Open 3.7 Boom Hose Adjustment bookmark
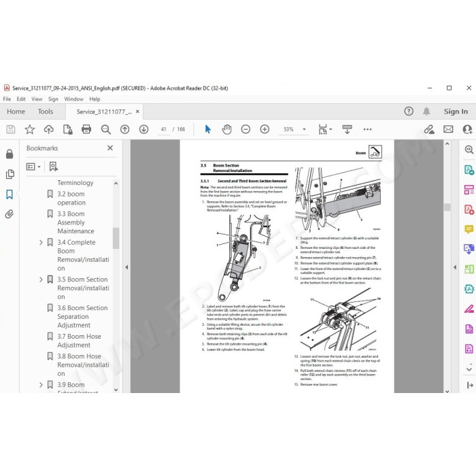This screenshot has height=476, width=476. (79, 341)
